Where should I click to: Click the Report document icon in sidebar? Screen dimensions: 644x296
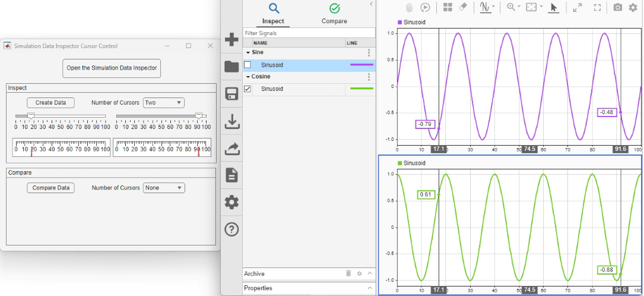click(231, 175)
